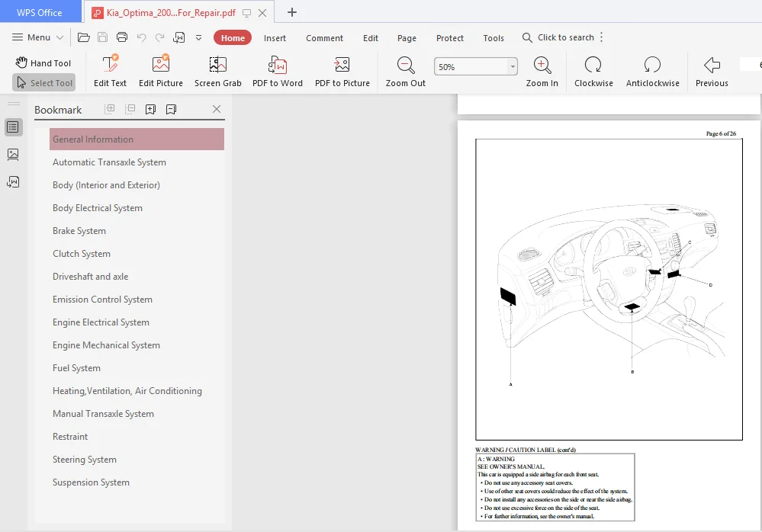The width and height of the screenshot is (762, 532).
Task: Collapse all bookmarks icon
Action: [x=130, y=109]
